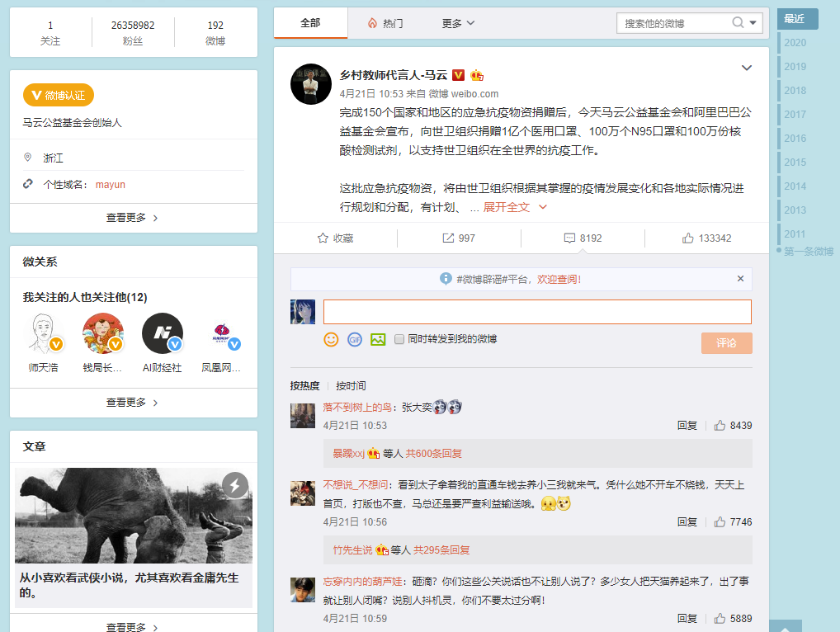Open the 微博 count 192
Image resolution: width=840 pixels, height=632 pixels.
215,33
